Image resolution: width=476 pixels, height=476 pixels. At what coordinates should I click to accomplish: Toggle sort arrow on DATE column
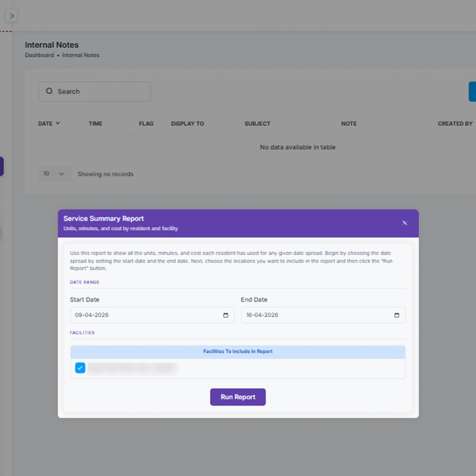(x=58, y=124)
